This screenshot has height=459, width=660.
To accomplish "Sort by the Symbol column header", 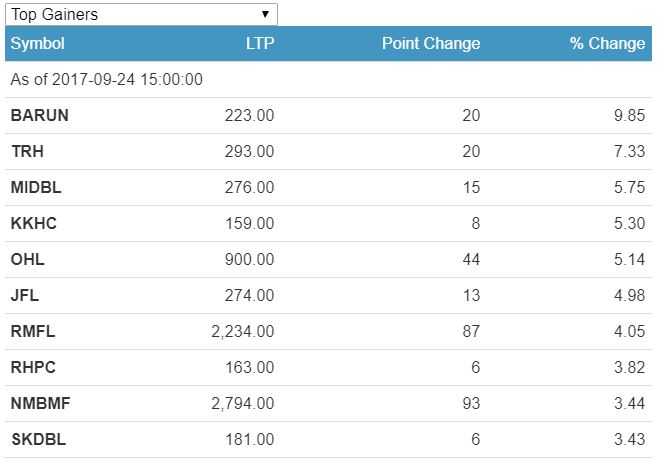I will [38, 44].
